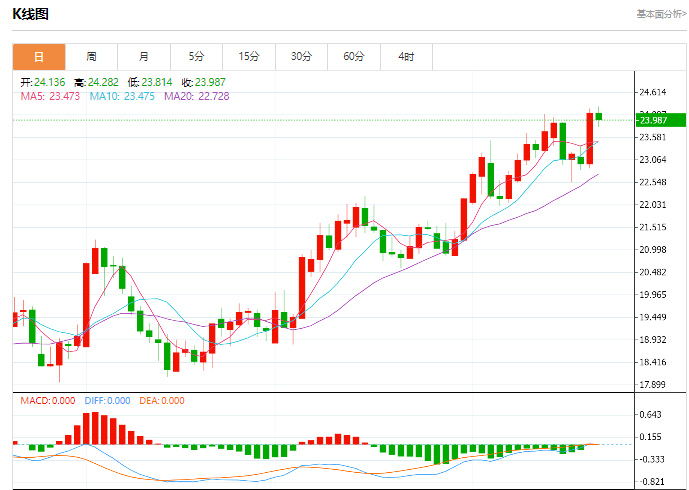Click the 0.643 MACD axis label
The width and height of the screenshot is (689, 490).
click(x=650, y=415)
